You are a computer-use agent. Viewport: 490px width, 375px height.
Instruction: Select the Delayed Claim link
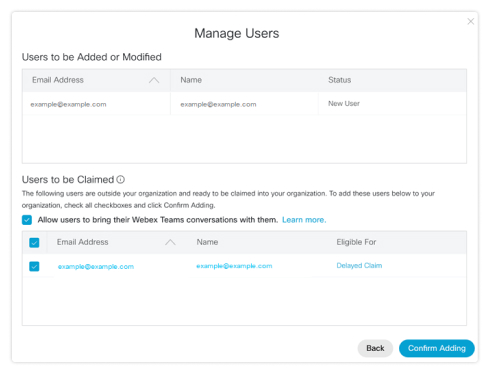359,266
